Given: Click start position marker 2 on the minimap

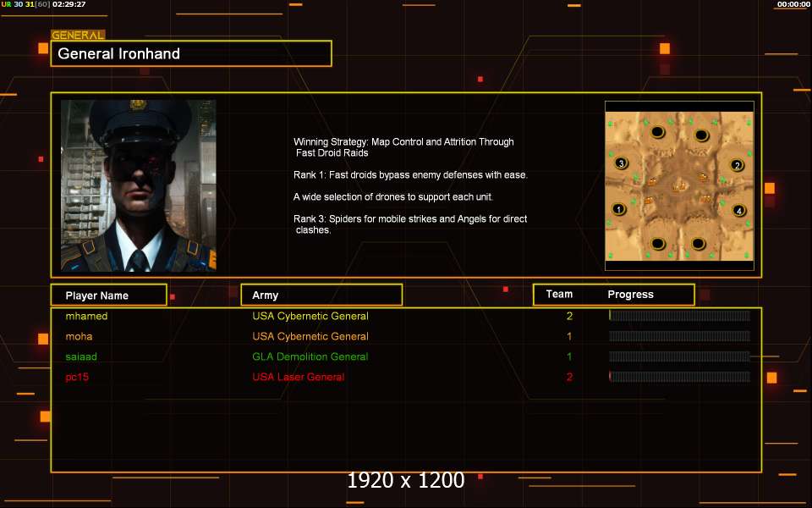Looking at the screenshot, I should [x=737, y=165].
